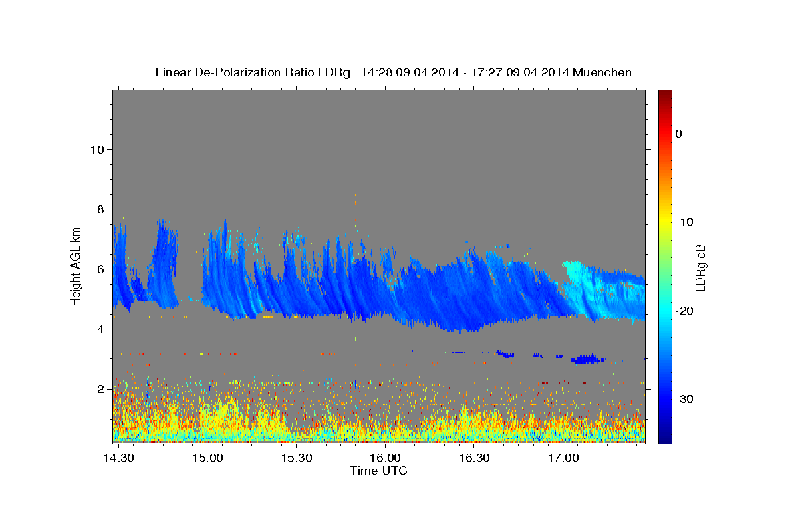Click the colorbar '-30' label
The height and width of the screenshot is (532, 798).
pos(685,399)
